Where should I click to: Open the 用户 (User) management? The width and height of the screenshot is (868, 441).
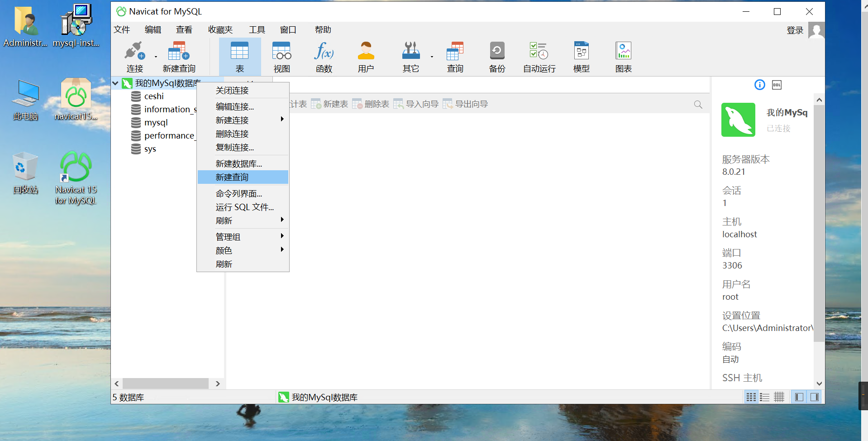click(x=366, y=57)
